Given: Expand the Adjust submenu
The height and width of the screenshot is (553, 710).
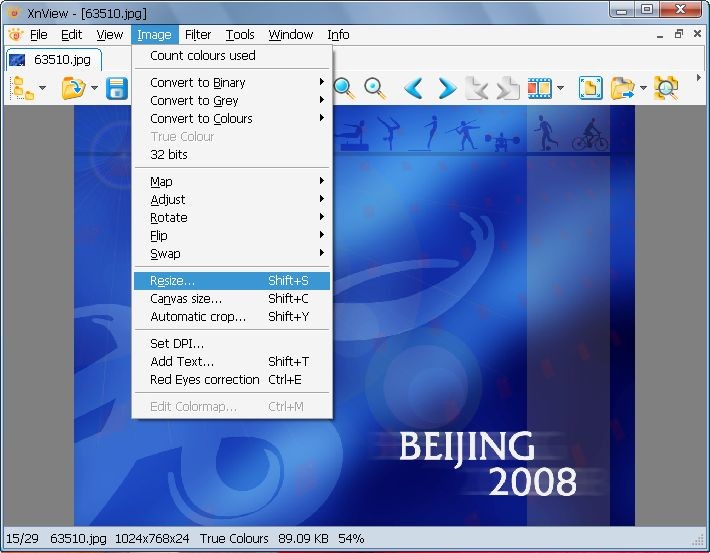Looking at the screenshot, I should (x=232, y=199).
